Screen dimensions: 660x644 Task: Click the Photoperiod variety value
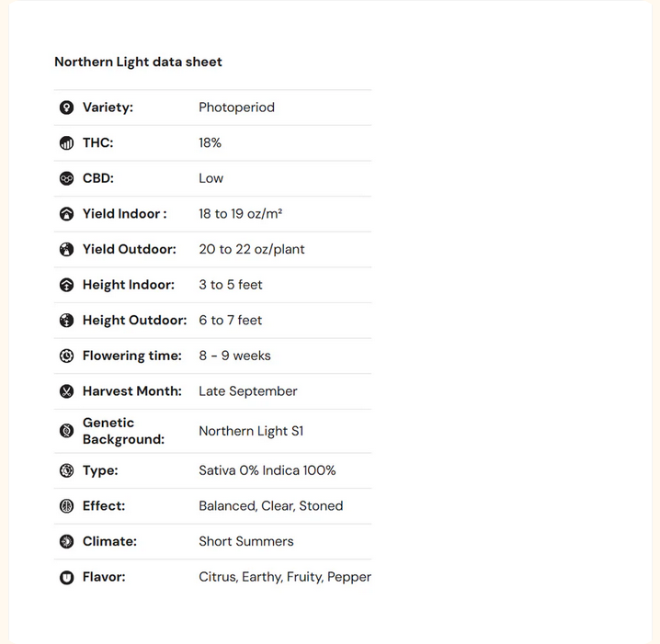click(236, 107)
